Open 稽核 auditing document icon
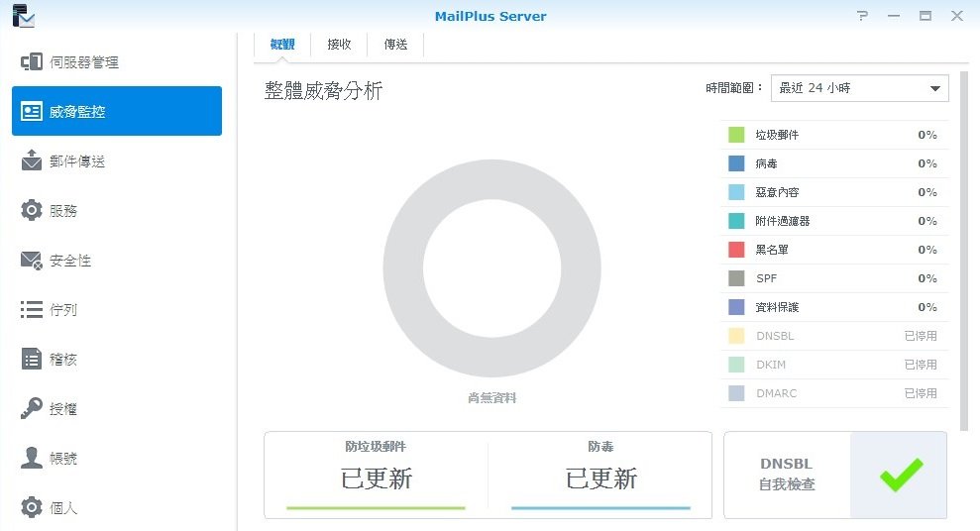The height and width of the screenshot is (531, 980). point(32,359)
